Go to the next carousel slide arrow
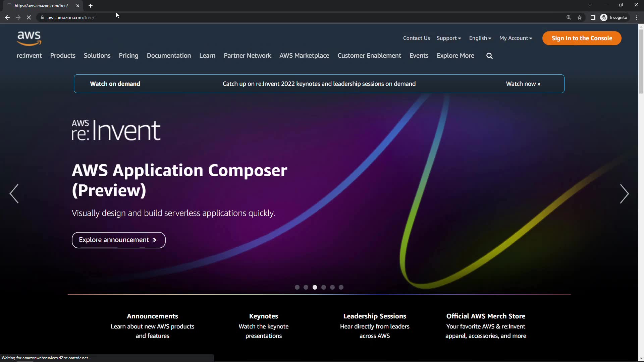644x362 pixels. click(624, 194)
